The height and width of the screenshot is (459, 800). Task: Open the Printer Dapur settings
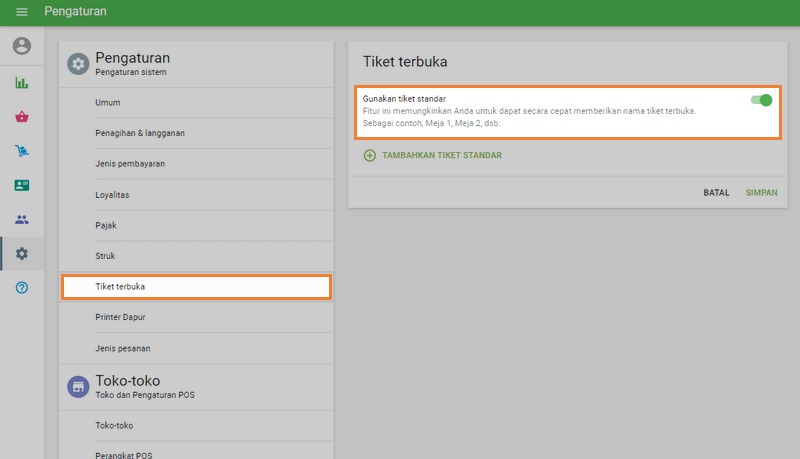(121, 317)
